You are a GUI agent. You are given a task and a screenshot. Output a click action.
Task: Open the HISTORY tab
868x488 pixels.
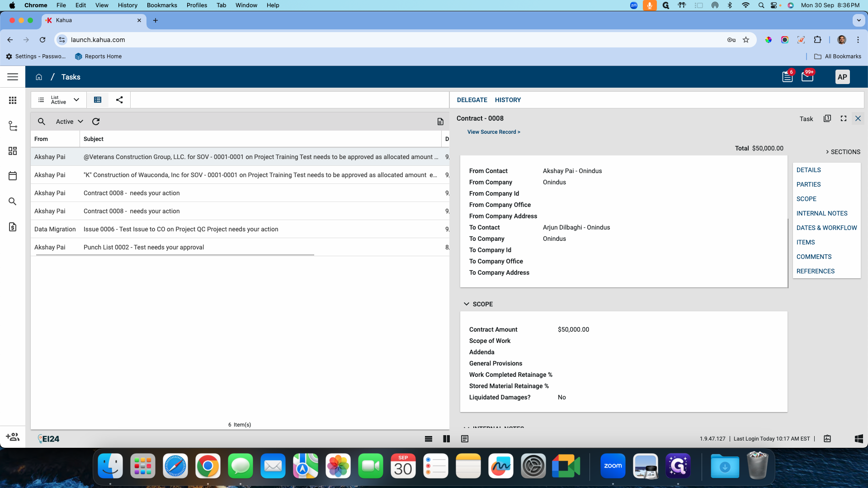[x=508, y=100]
